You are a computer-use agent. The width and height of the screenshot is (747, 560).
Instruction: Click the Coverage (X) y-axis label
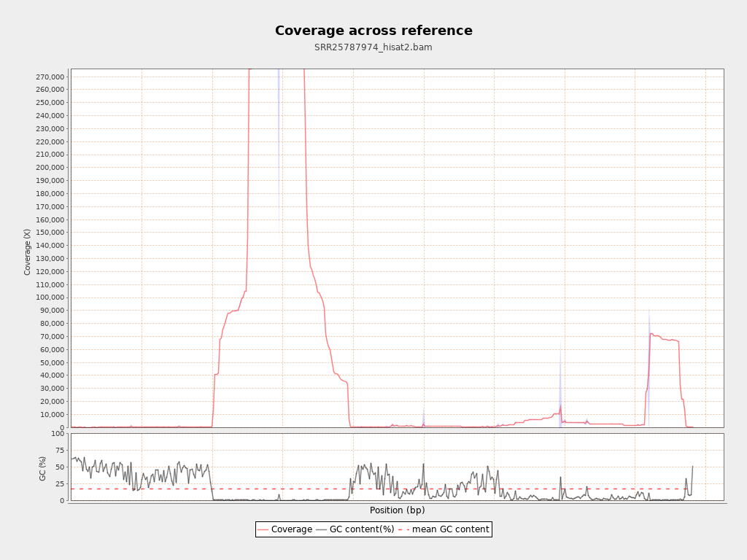pyautogui.click(x=28, y=252)
